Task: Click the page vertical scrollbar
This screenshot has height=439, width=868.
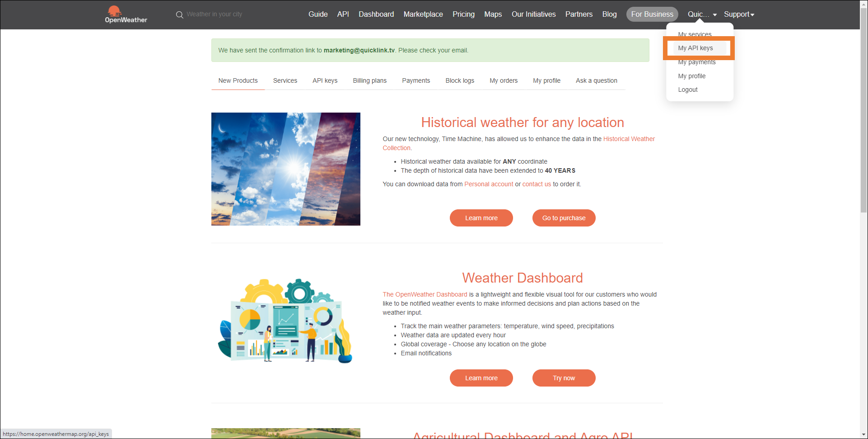Action: [863, 110]
